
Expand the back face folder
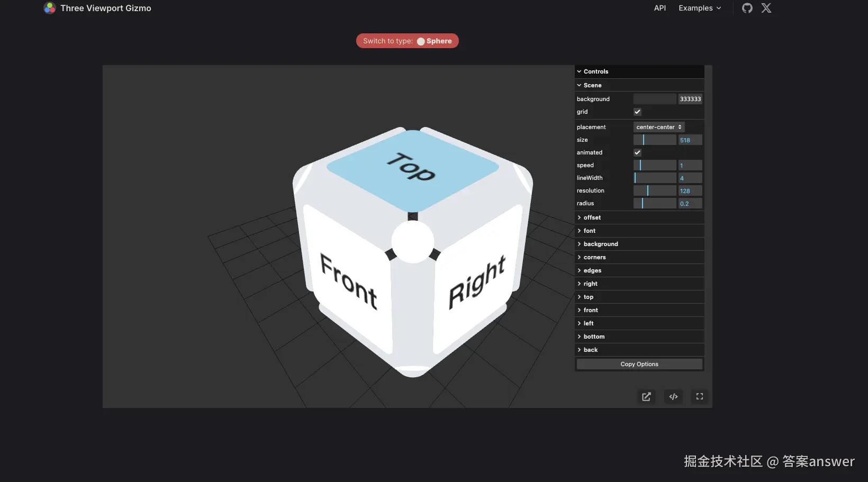point(639,350)
